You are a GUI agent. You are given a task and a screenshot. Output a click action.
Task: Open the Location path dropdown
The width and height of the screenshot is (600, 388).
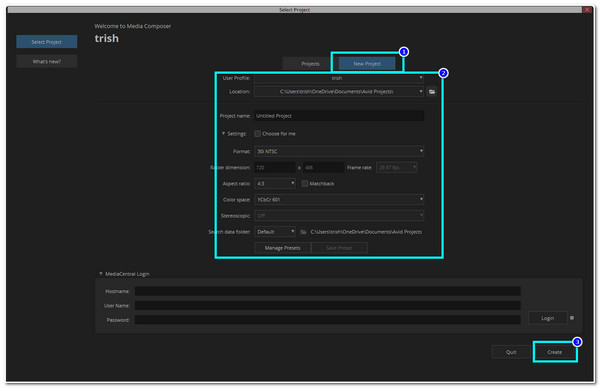click(339, 92)
